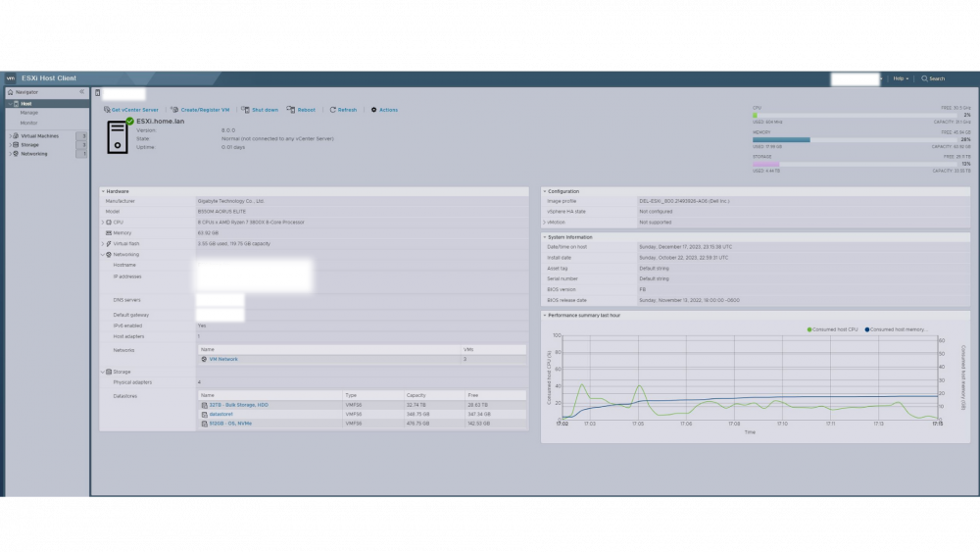This screenshot has height=552, width=980.
Task: Click the Memory icon in Hardware
Action: pos(109,232)
